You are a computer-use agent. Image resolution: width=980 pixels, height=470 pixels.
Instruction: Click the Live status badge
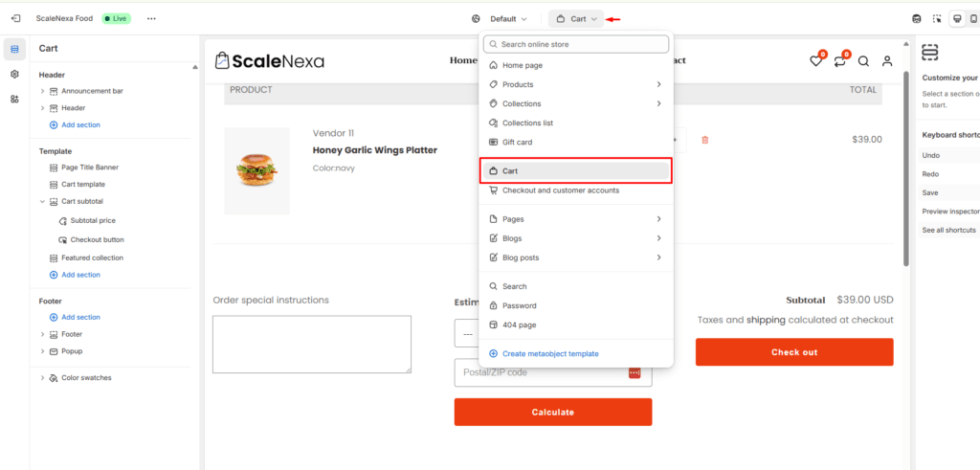click(116, 19)
